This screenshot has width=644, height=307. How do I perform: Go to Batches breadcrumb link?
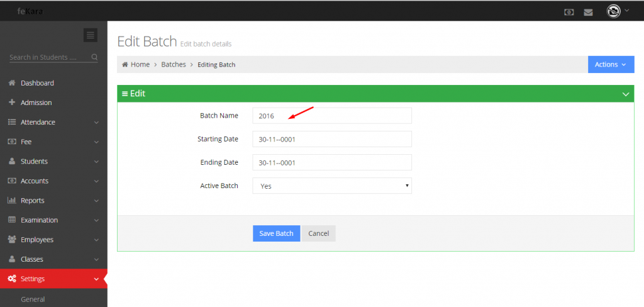coord(174,65)
